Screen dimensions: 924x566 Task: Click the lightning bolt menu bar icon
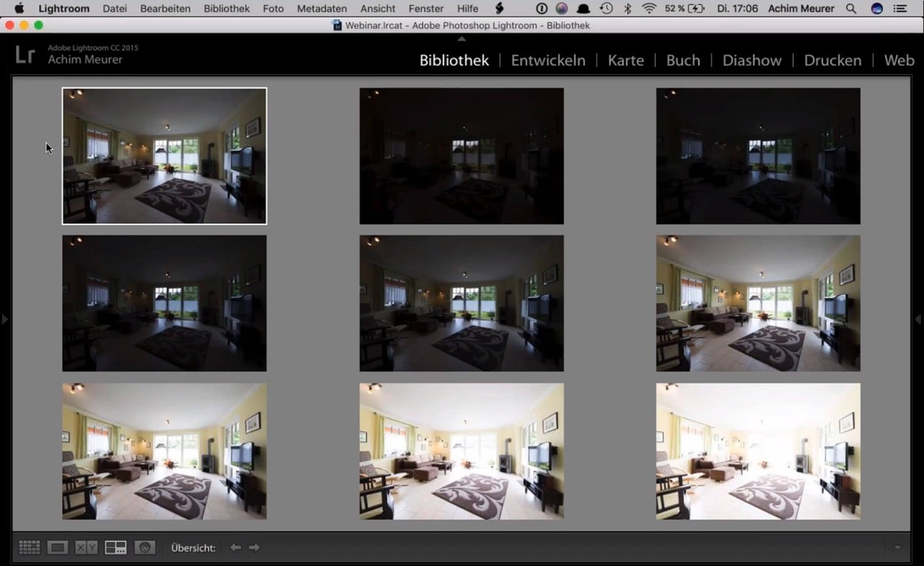click(x=501, y=9)
